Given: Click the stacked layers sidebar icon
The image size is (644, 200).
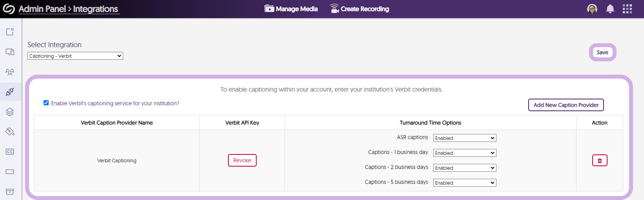Looking at the screenshot, I should point(10,112).
